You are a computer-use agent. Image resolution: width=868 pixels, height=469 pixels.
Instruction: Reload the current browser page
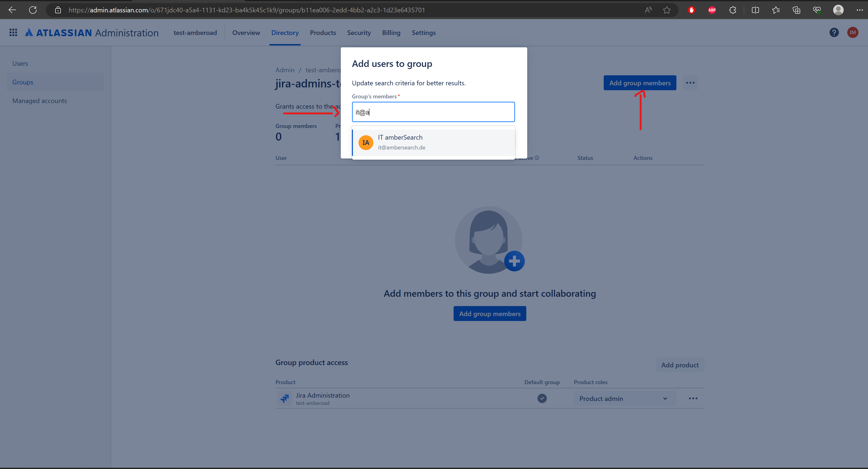[33, 10]
